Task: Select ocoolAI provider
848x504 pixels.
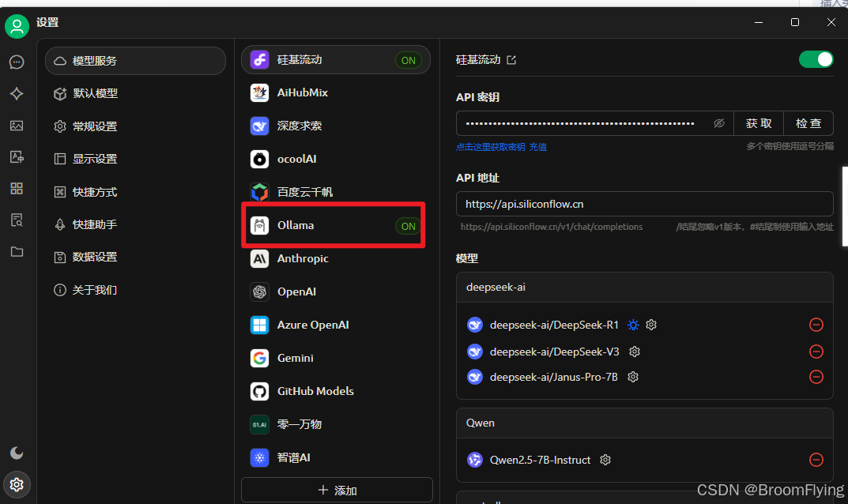Action: [335, 159]
